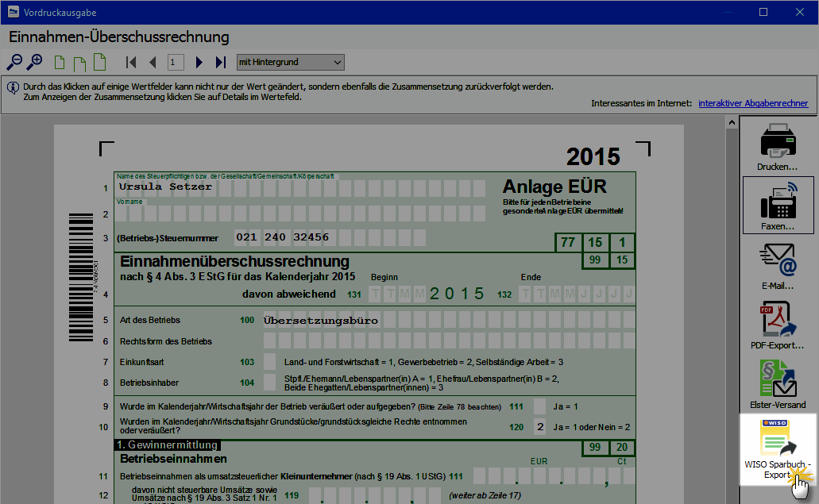The image size is (819, 504).
Task: Open the interaktiver Abgabenrechner link
Action: click(x=753, y=103)
